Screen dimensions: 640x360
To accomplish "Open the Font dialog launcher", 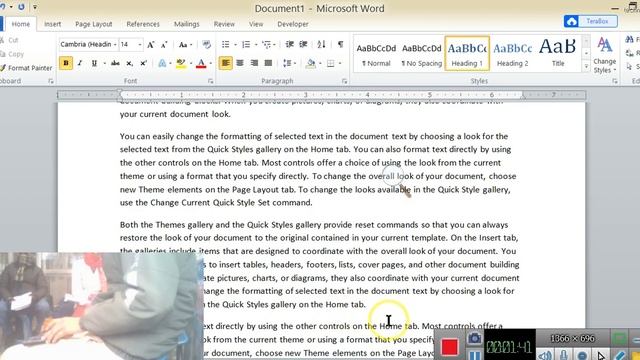I will (210, 81).
